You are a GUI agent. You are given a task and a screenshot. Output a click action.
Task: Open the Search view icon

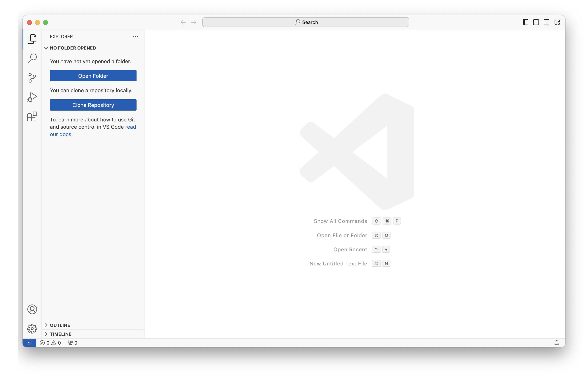32,58
